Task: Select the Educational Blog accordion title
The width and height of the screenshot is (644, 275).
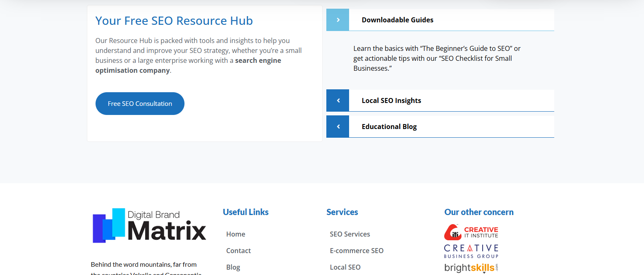Action: pyautogui.click(x=389, y=127)
